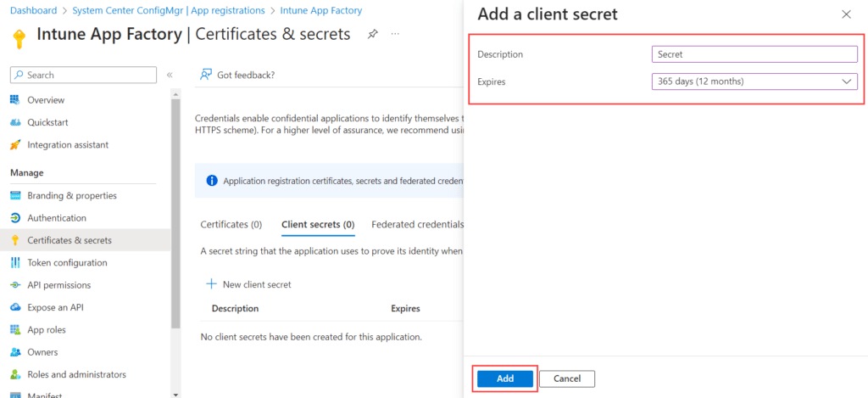Click the sidebar Search box
The image size is (868, 398).
coord(84,75)
